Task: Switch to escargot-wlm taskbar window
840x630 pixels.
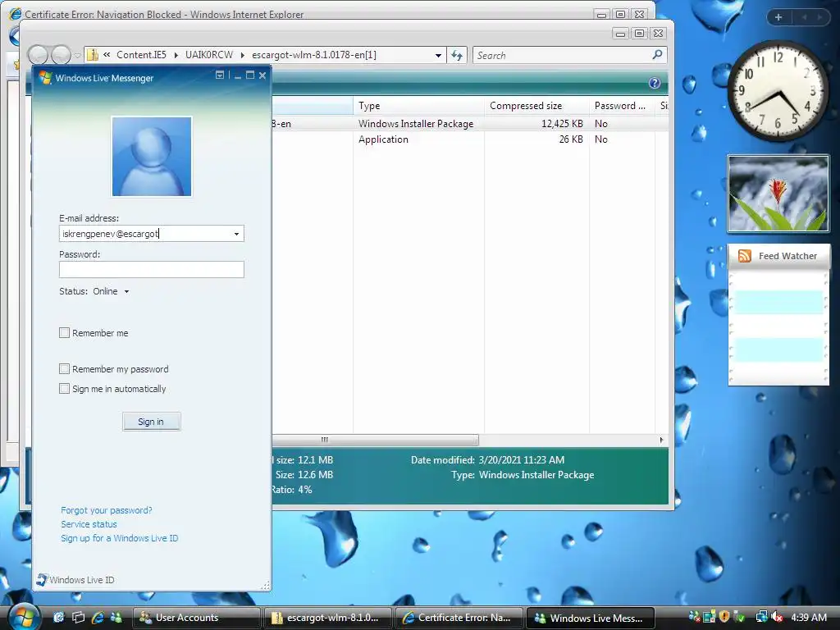Action: (x=328, y=618)
